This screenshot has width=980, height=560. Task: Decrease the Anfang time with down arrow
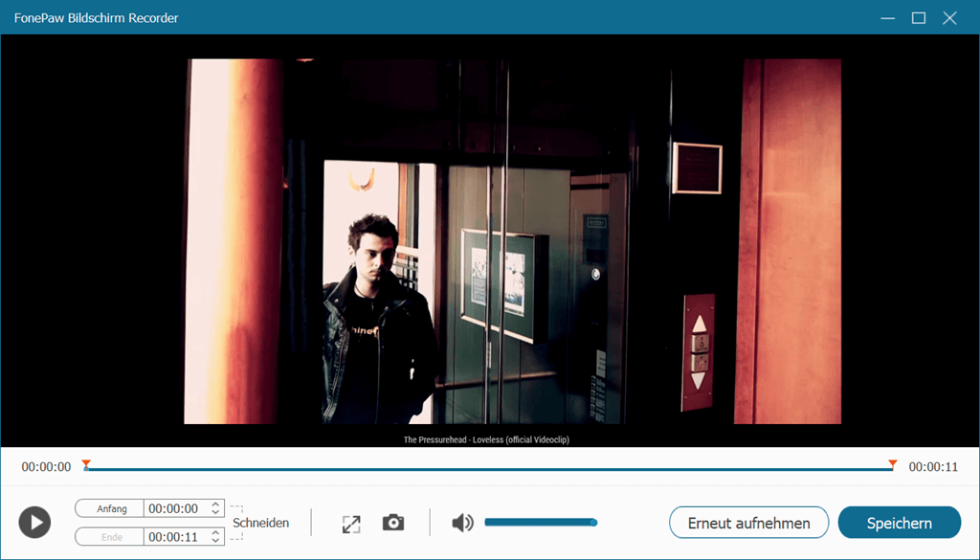(215, 512)
